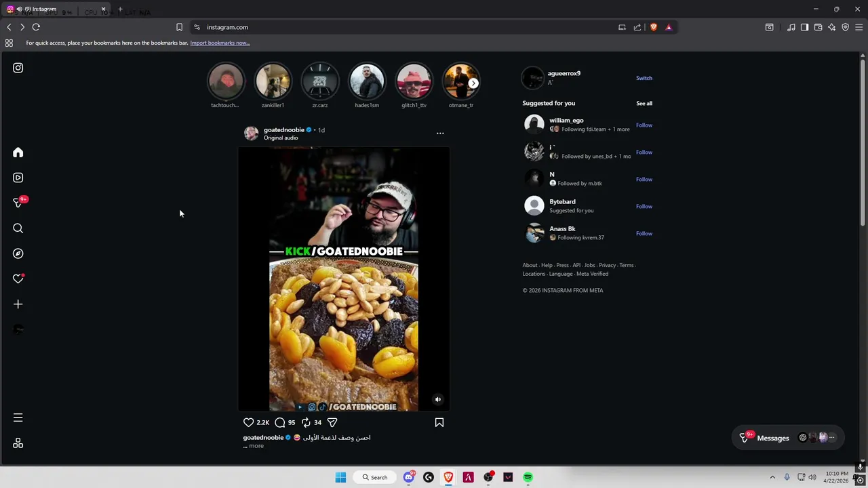
Task: Save the goatednoobie post with bookmark icon
Action: (x=439, y=422)
